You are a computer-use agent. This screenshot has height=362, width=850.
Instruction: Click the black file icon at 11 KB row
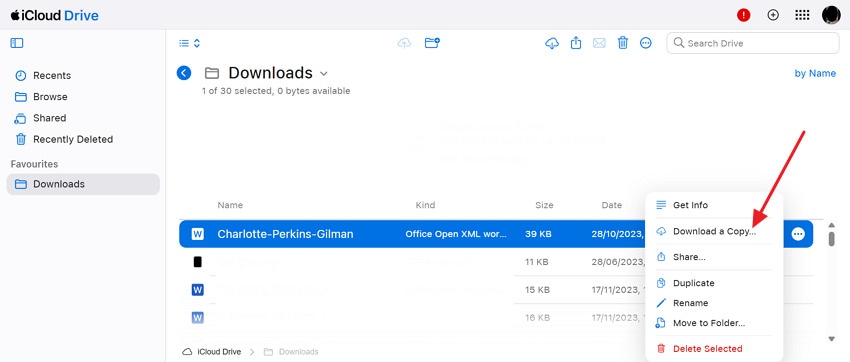click(197, 262)
